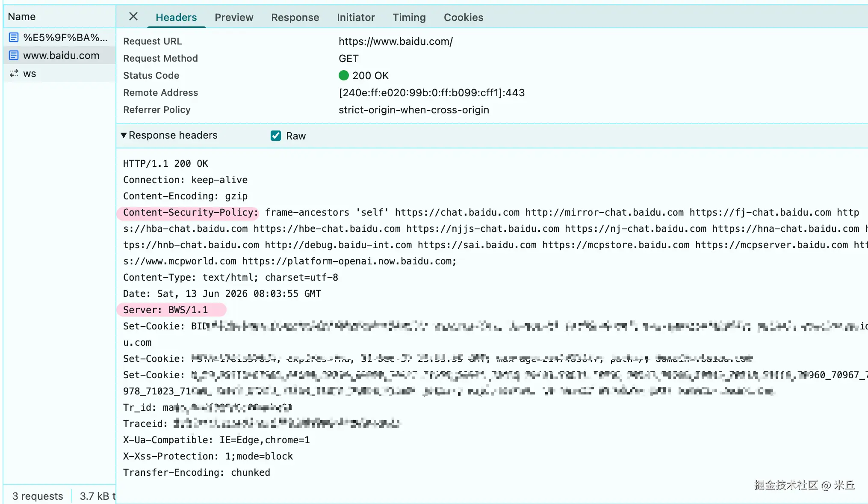Click strict-origin-when-cross-origin policy value
Screen dimensions: 868x504
414,110
